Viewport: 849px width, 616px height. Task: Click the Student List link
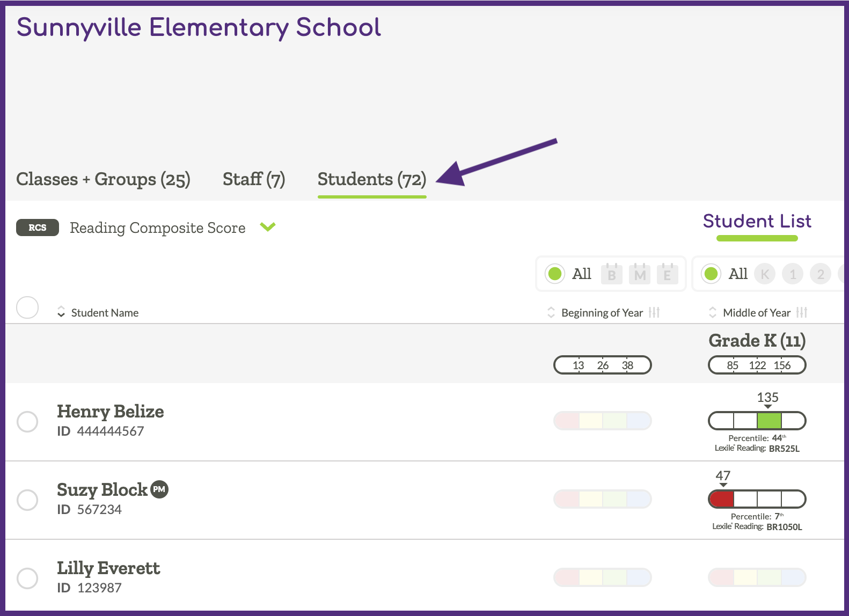(x=757, y=221)
